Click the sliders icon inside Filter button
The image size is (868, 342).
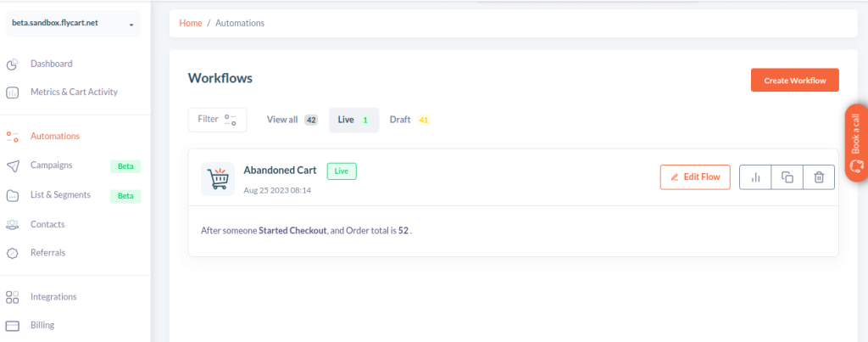[x=231, y=120]
